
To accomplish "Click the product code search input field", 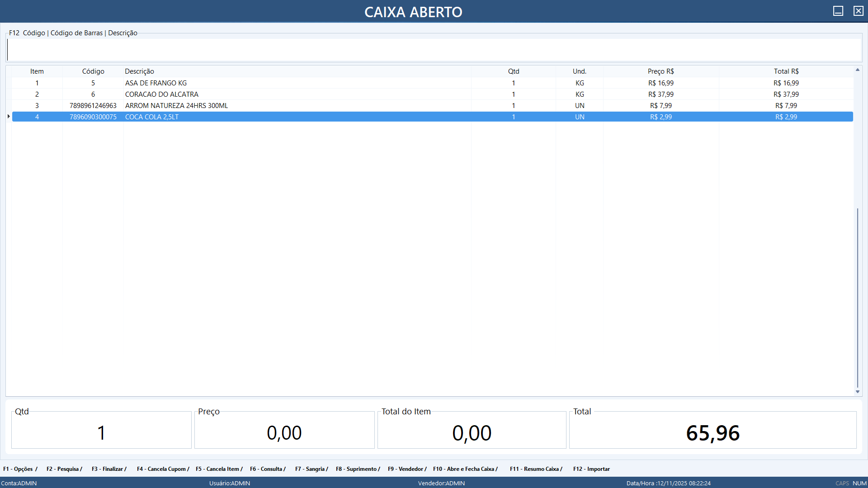I will 434,50.
